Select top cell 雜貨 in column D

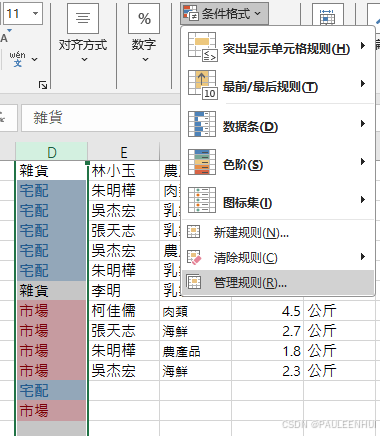51,171
